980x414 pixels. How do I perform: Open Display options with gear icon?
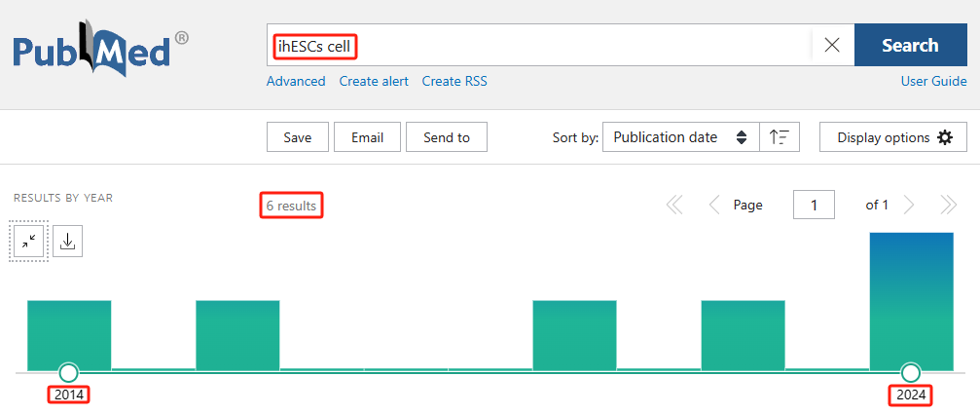[893, 137]
